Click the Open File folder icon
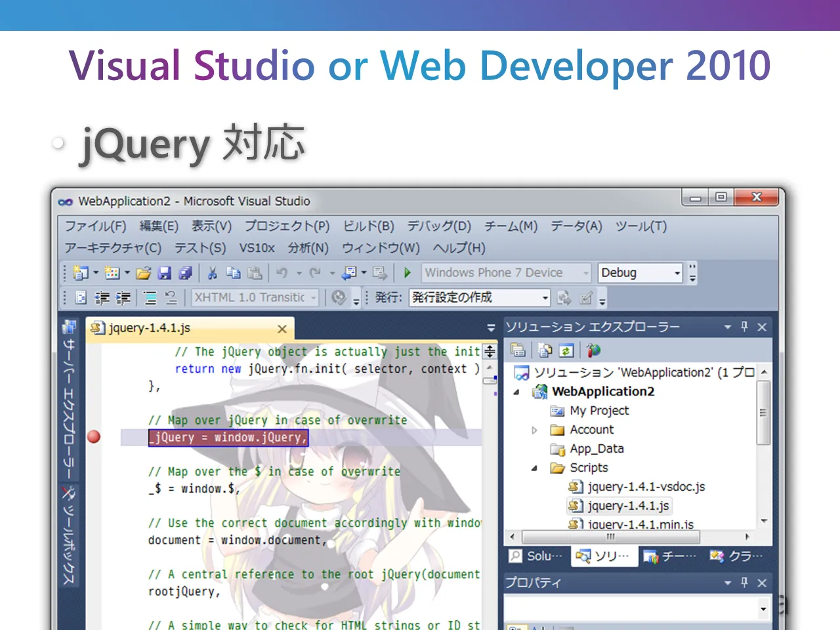 click(x=144, y=272)
